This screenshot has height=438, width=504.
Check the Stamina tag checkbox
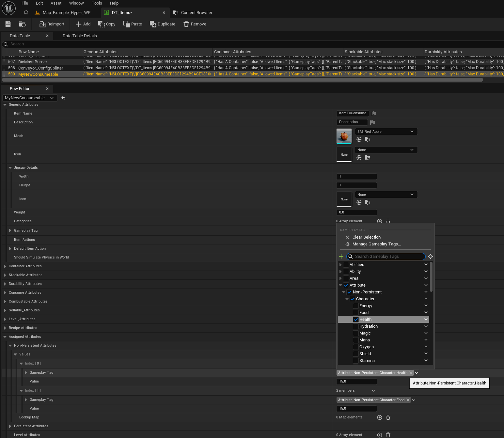[356, 361]
